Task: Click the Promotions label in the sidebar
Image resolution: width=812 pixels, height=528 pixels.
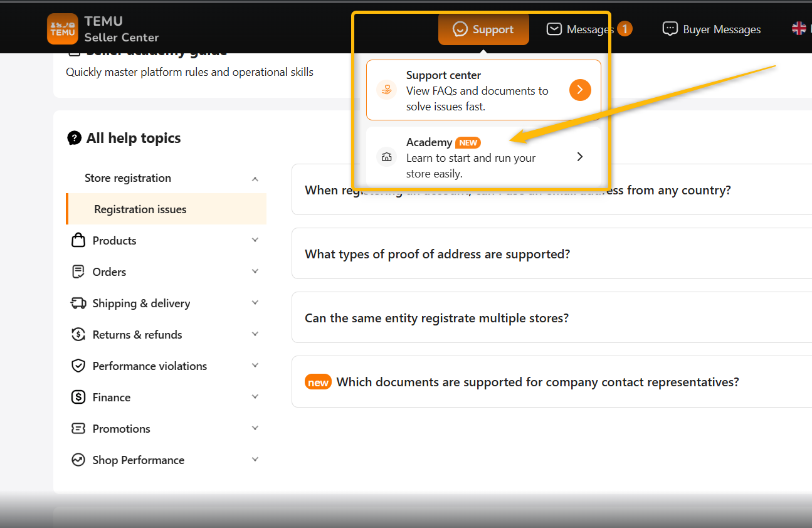Action: click(x=122, y=428)
